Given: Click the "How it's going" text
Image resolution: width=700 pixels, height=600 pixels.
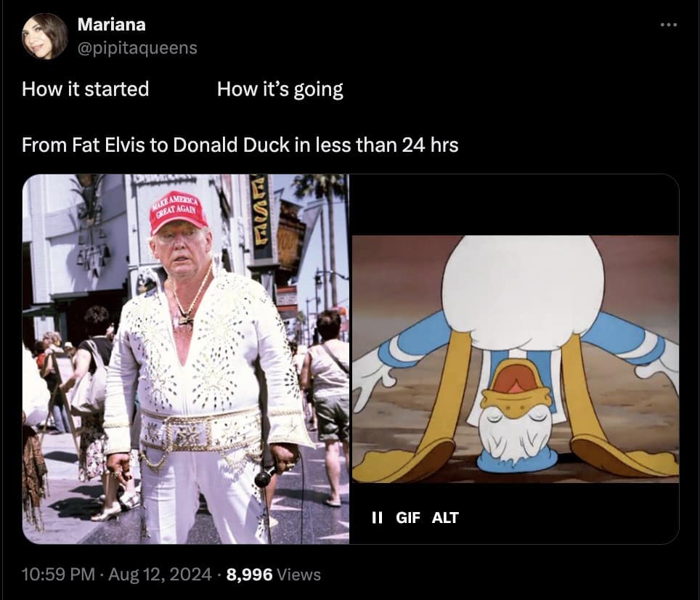Looking at the screenshot, I should [x=280, y=89].
